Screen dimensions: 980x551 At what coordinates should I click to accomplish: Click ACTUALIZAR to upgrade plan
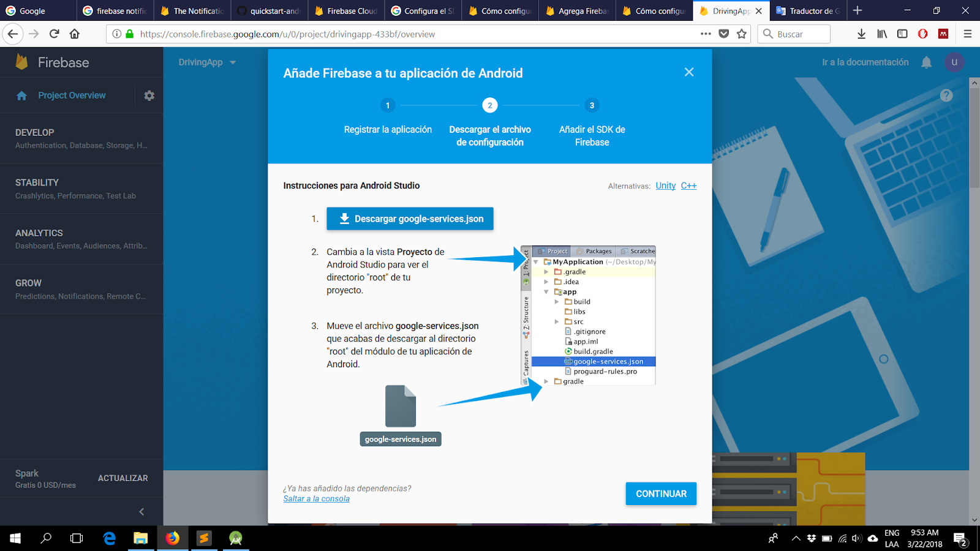coord(123,478)
